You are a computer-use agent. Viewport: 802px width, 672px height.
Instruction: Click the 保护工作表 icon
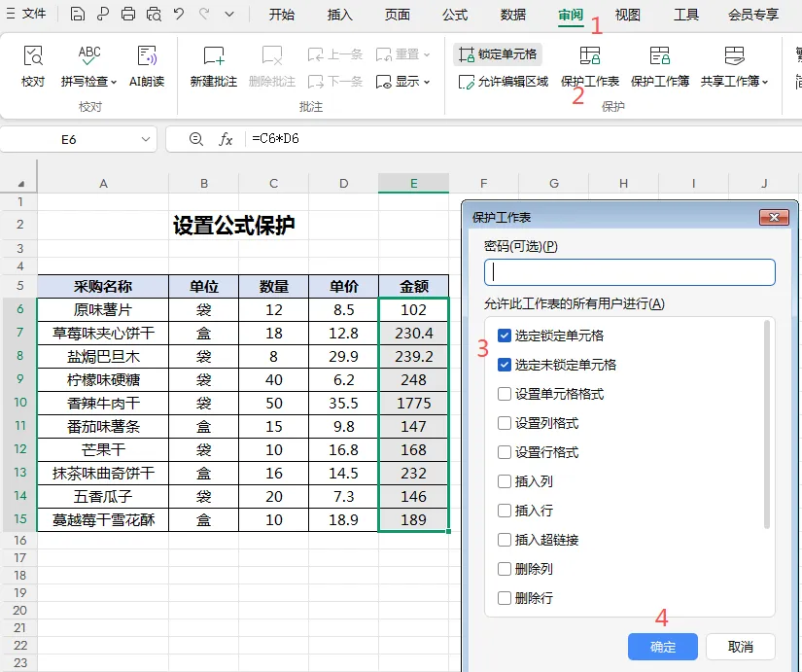click(x=590, y=55)
